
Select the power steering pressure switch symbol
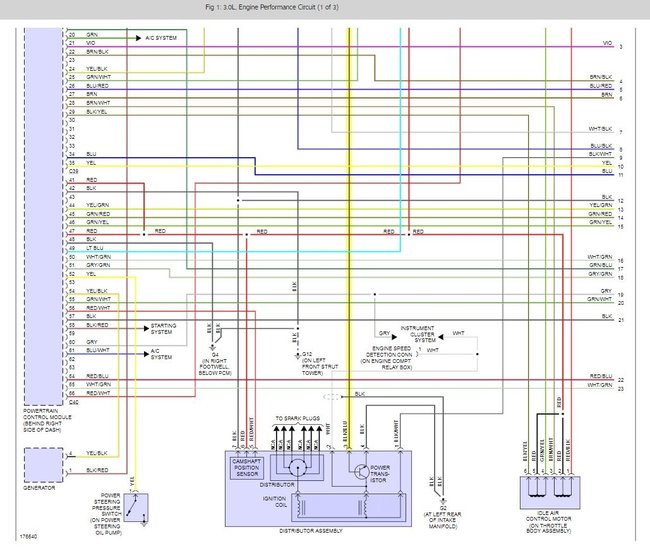(136, 507)
